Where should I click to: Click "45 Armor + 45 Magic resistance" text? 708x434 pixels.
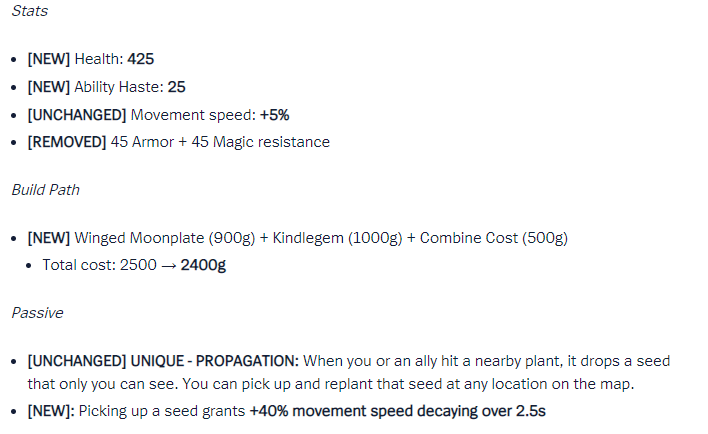(x=219, y=142)
